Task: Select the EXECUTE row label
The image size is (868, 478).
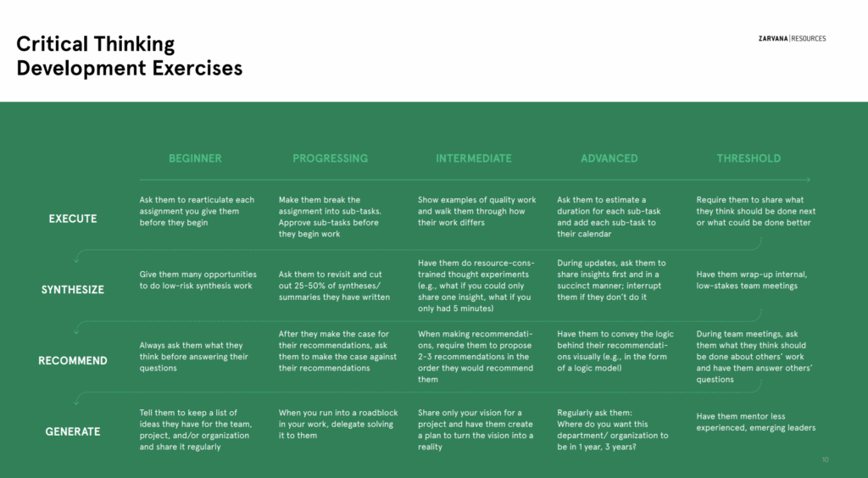Action: (72, 219)
